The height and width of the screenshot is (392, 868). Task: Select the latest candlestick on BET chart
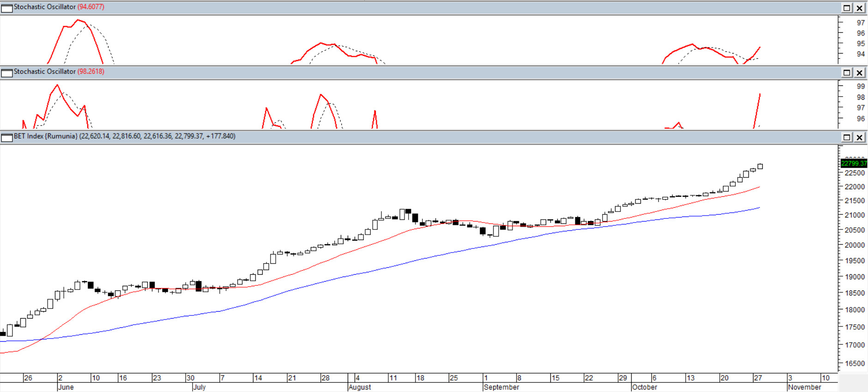click(x=760, y=166)
